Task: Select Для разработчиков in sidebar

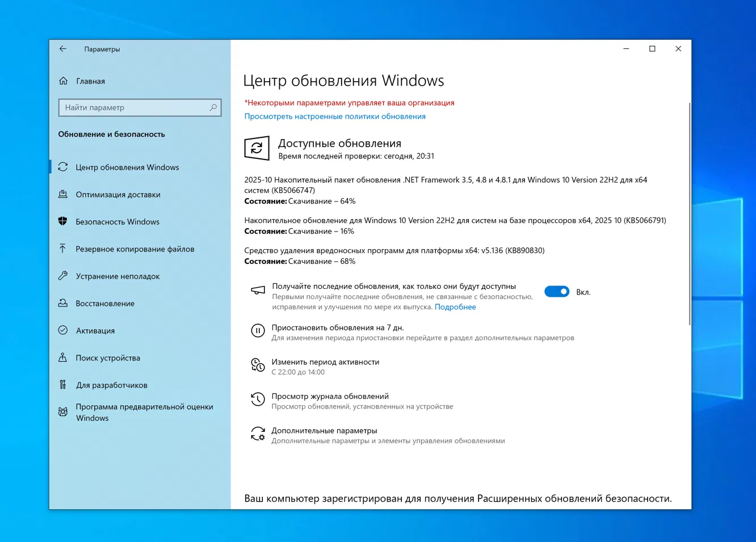Action: (112, 385)
